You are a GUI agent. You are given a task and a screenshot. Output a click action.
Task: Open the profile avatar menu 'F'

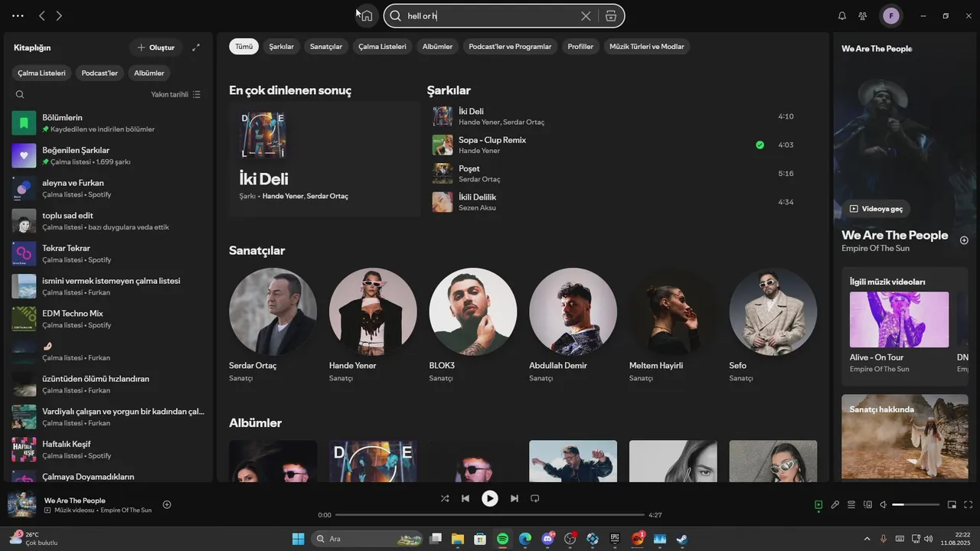click(x=890, y=15)
